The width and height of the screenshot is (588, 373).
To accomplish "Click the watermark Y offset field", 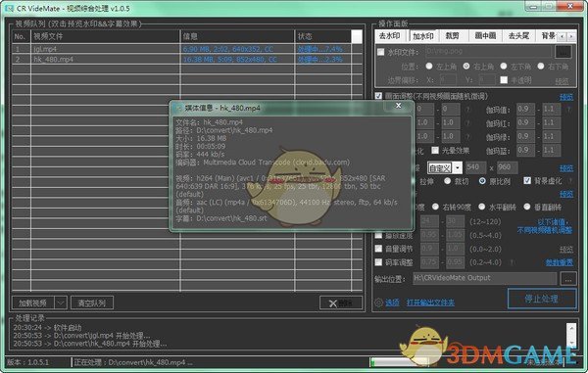I will pos(487,79).
